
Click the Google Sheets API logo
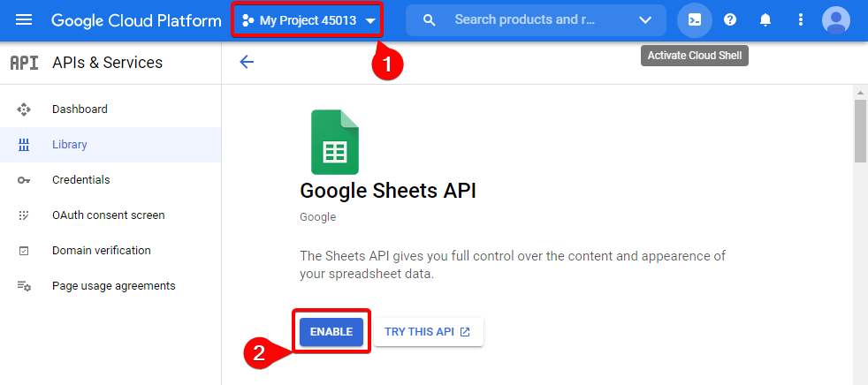click(334, 142)
